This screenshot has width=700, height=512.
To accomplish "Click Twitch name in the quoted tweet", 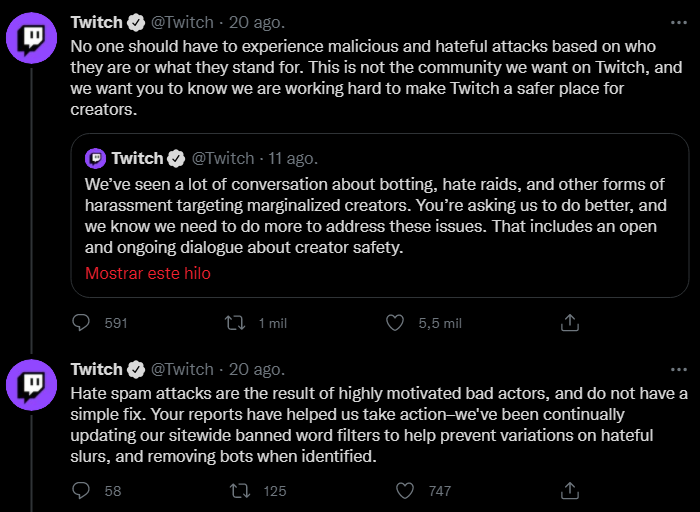I will click(x=137, y=158).
